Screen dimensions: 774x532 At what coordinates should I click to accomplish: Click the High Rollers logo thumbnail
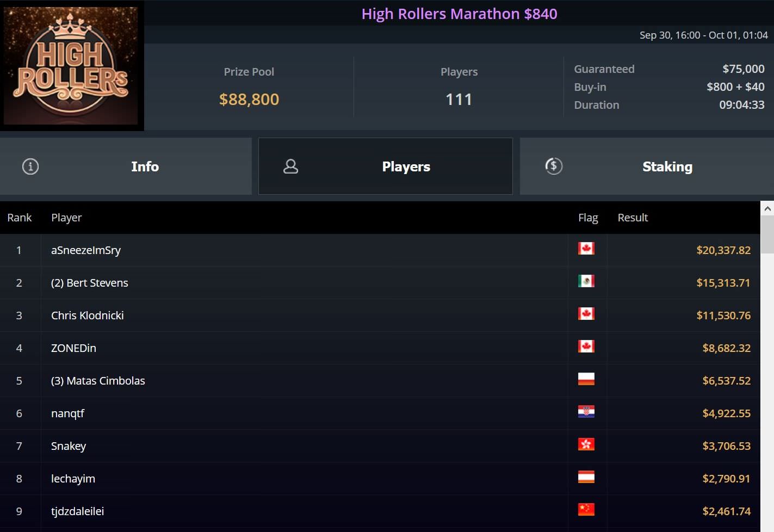(71, 65)
